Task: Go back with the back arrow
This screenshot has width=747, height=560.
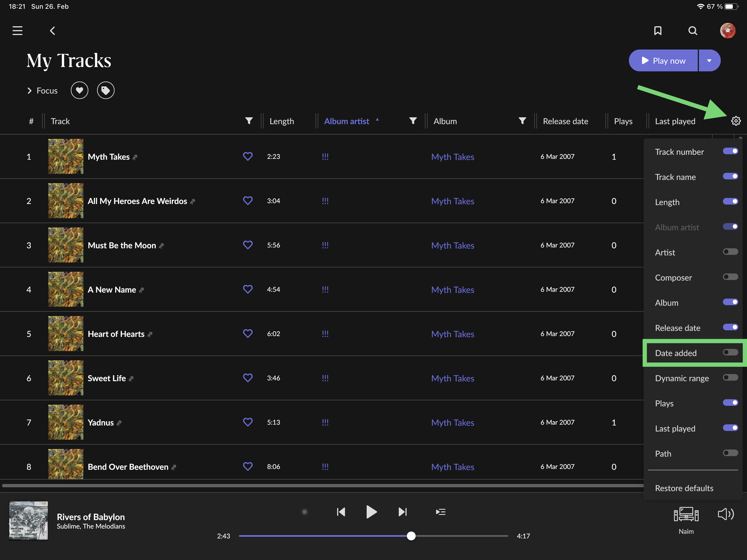Action: tap(52, 31)
